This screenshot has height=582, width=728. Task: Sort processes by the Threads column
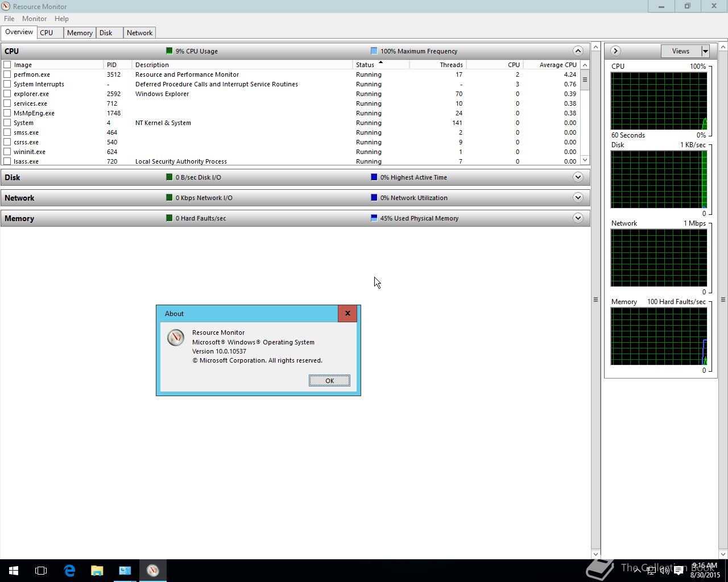click(437, 65)
